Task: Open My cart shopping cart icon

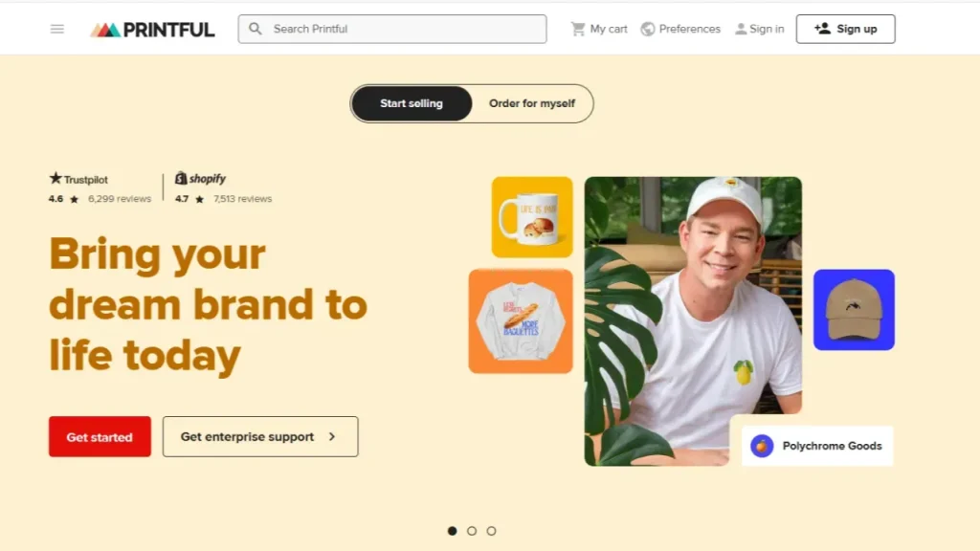Action: [577, 29]
